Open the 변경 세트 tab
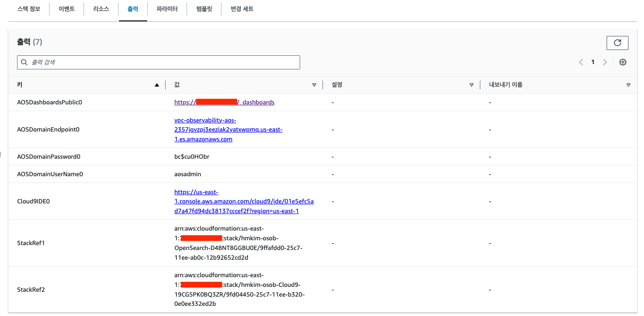This screenshot has width=644, height=316. click(x=242, y=9)
